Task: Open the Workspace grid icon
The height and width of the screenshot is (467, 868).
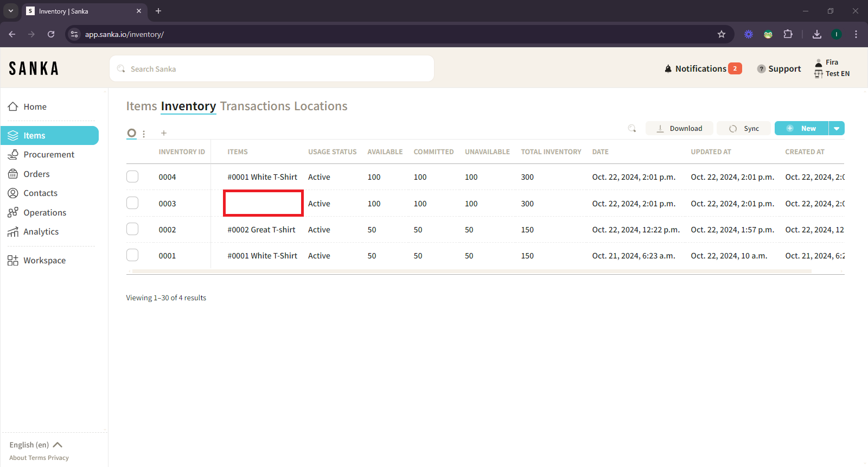Action: (x=13, y=261)
